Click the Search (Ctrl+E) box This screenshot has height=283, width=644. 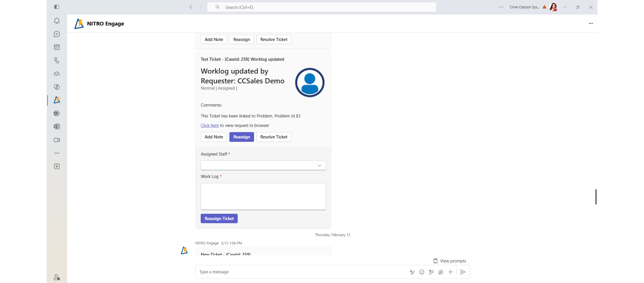tap(322, 7)
